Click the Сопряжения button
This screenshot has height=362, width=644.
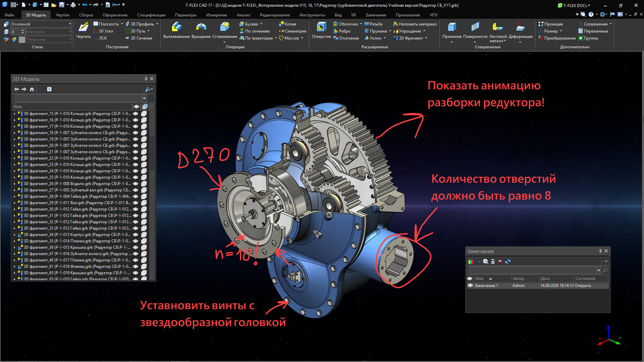pyautogui.click(x=595, y=24)
